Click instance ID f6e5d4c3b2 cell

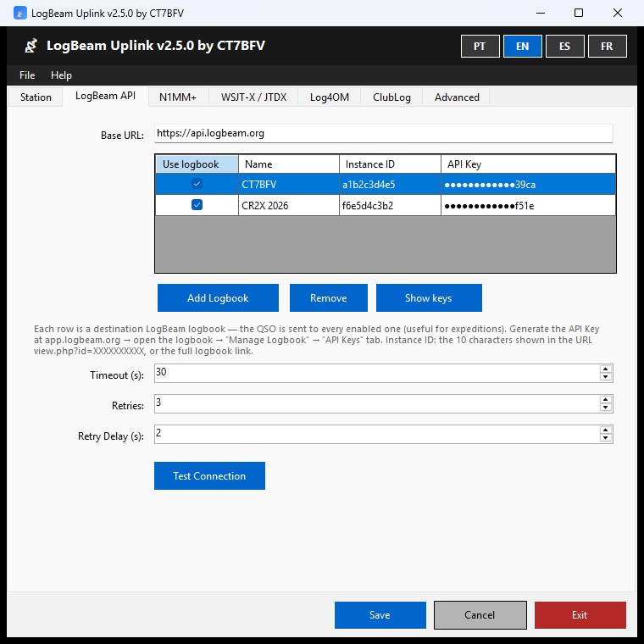390,205
